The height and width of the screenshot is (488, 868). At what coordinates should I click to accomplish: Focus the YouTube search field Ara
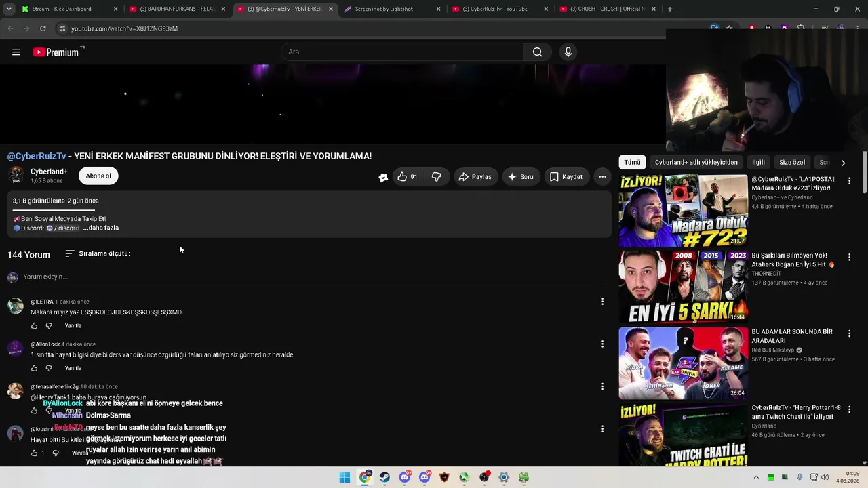pyautogui.click(x=401, y=52)
